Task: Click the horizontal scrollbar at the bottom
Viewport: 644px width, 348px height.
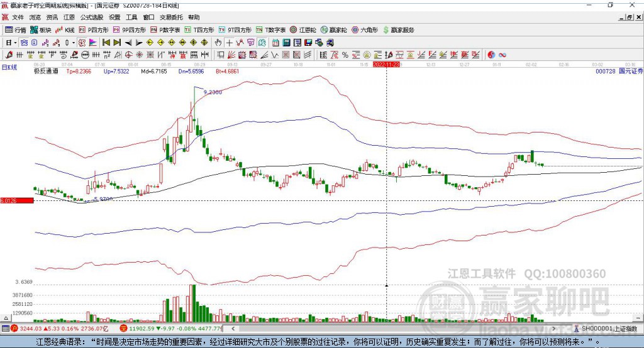Action: tap(377, 329)
